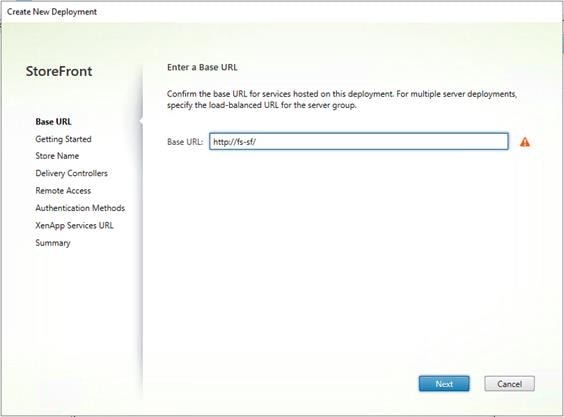Open the Authentication Methods step
Viewport: 564px width, 417px height.
click(x=80, y=208)
